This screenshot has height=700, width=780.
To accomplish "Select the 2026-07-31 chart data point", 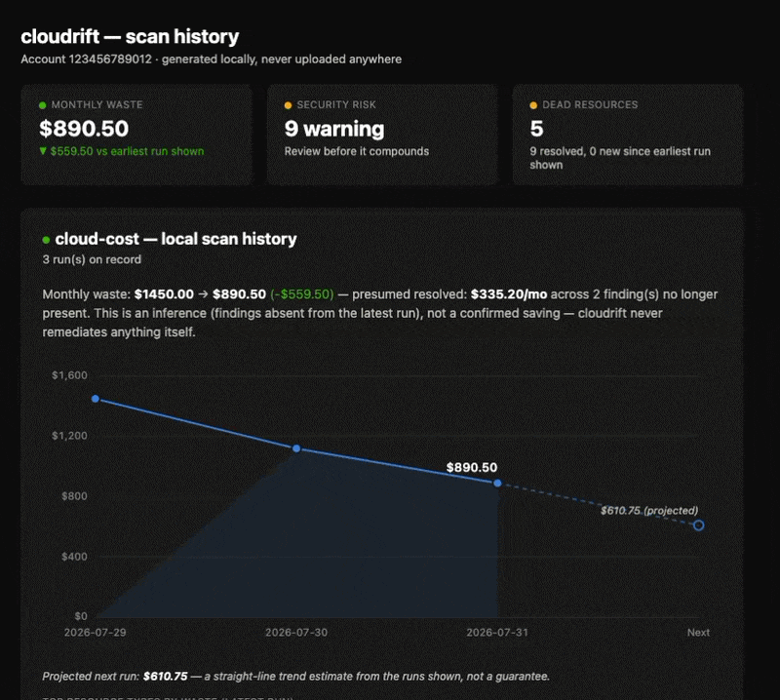I will [497, 484].
